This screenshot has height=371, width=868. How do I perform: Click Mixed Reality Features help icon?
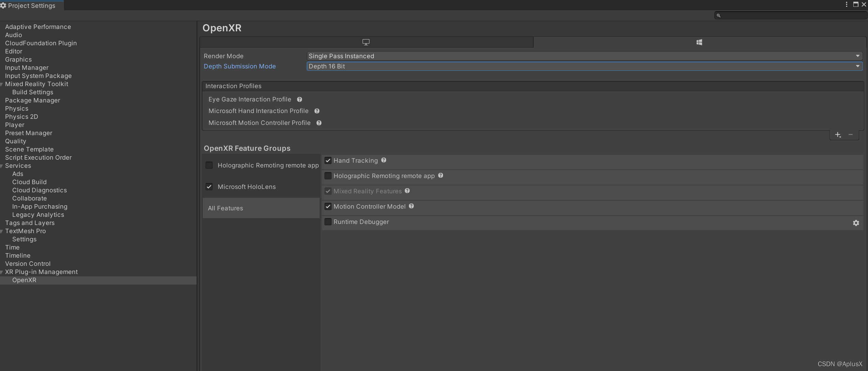pyautogui.click(x=407, y=191)
